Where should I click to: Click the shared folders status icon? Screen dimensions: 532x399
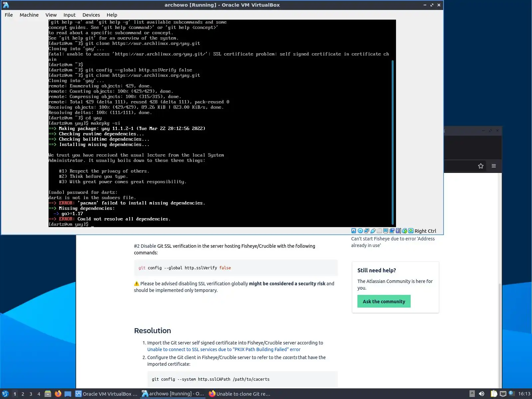[x=379, y=231]
